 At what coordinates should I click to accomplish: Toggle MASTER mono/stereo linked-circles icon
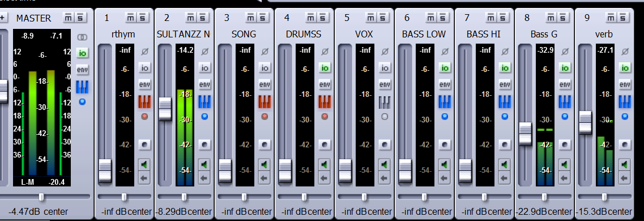click(83, 37)
